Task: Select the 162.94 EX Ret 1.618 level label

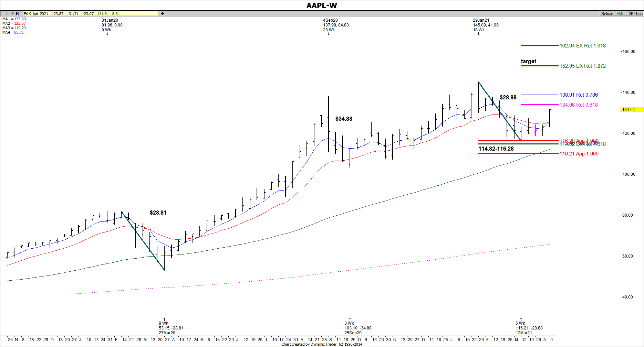Action: coord(583,46)
